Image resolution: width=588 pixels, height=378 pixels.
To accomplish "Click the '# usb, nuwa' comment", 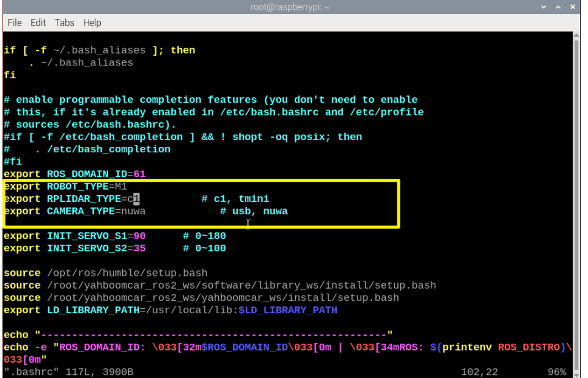I will point(254,211).
